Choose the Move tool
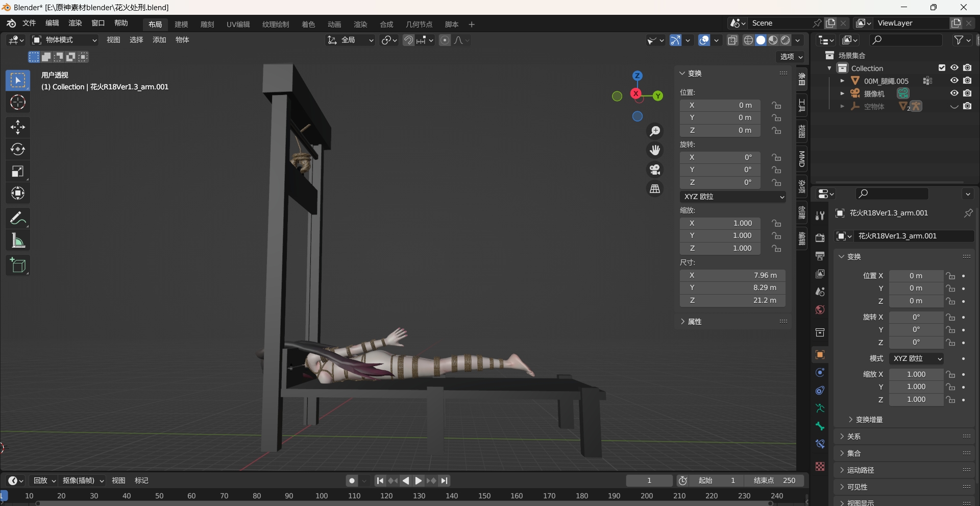This screenshot has width=980, height=506. click(x=18, y=127)
